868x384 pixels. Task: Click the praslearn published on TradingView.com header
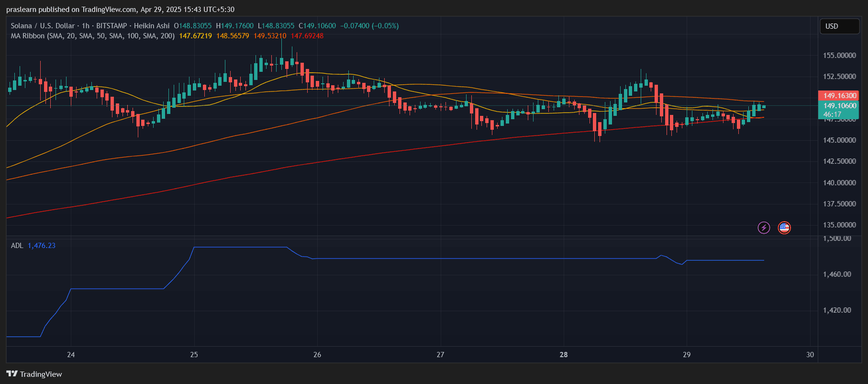pyautogui.click(x=120, y=10)
